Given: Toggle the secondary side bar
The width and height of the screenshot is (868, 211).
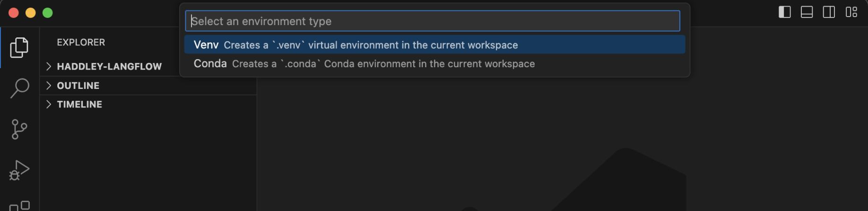Looking at the screenshot, I should point(829,12).
